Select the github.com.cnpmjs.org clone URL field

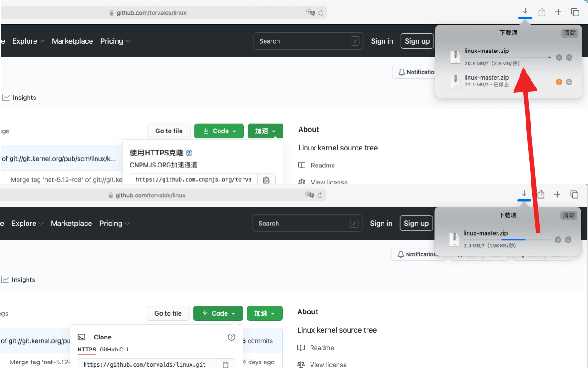(194, 180)
